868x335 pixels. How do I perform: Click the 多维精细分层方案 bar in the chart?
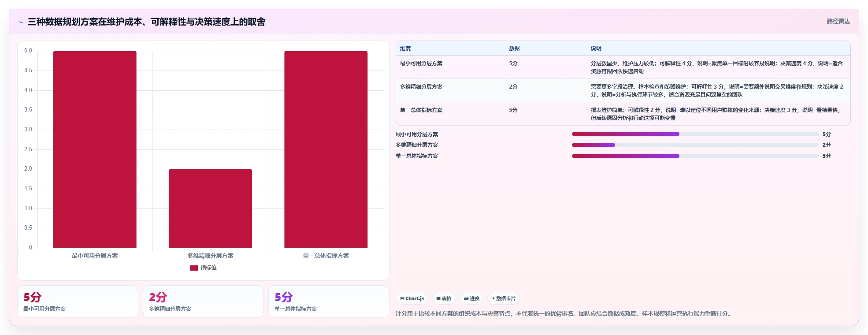tap(210, 208)
